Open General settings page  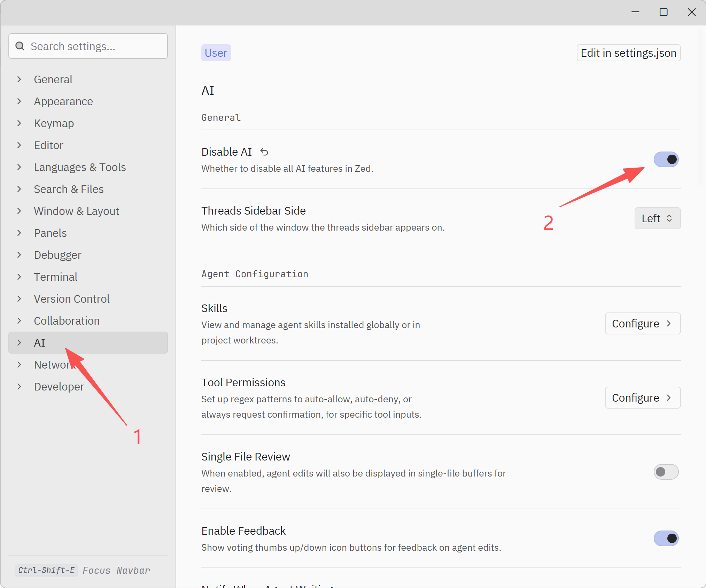pos(88,79)
